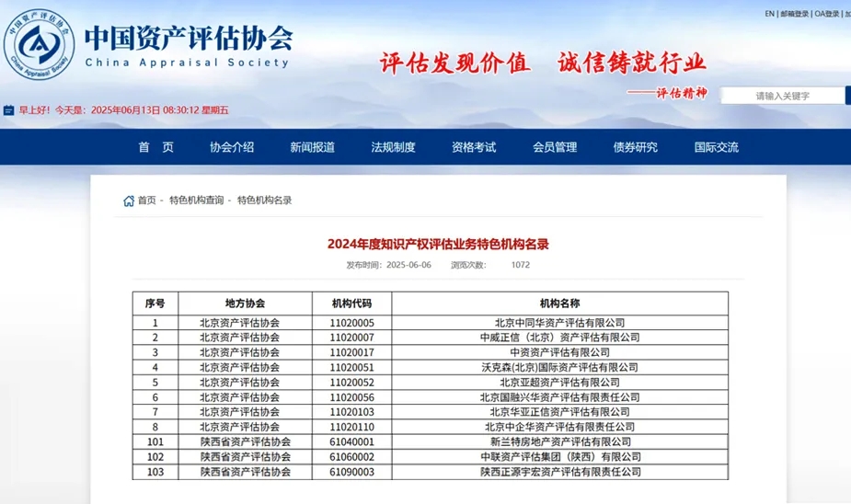
Task: Click the 地方协会 column header
Action: click(x=245, y=304)
